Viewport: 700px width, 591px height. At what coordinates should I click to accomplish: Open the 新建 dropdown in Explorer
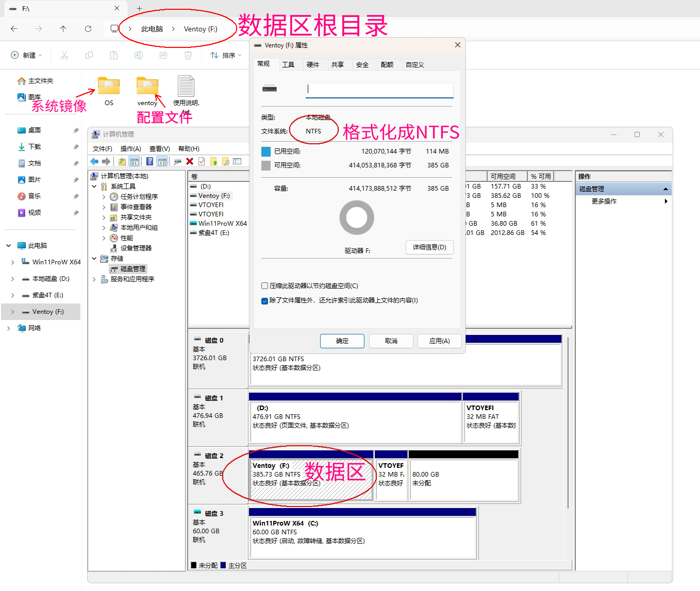(x=26, y=55)
